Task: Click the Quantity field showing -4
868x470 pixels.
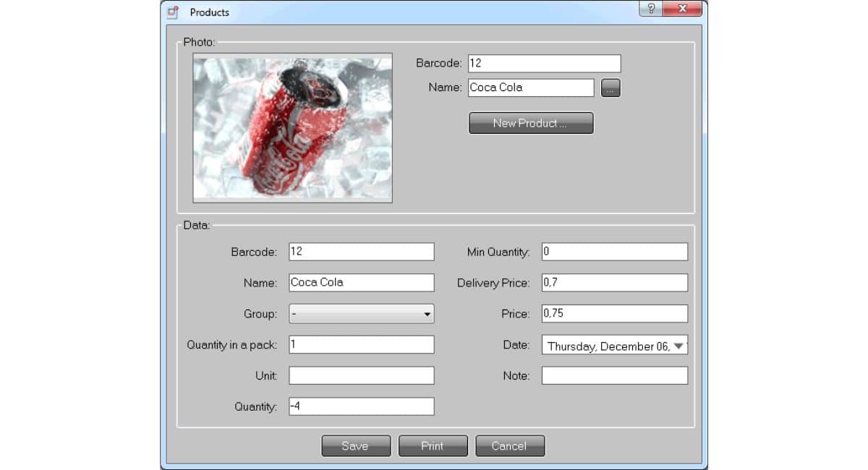Action: [362, 406]
